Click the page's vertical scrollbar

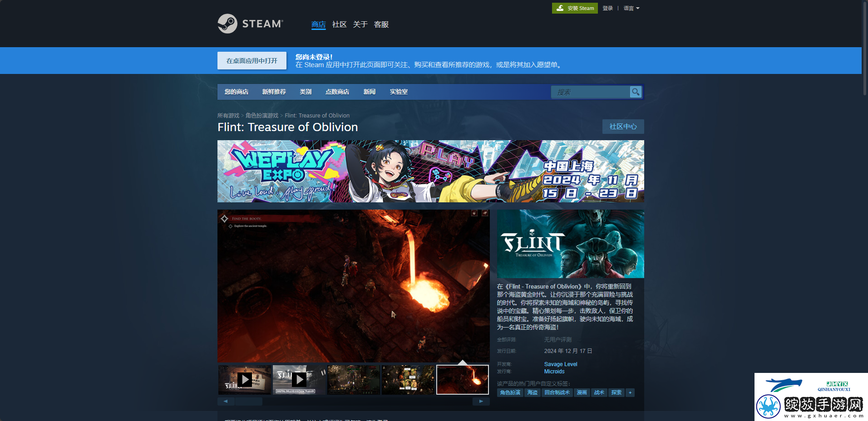[865, 48]
